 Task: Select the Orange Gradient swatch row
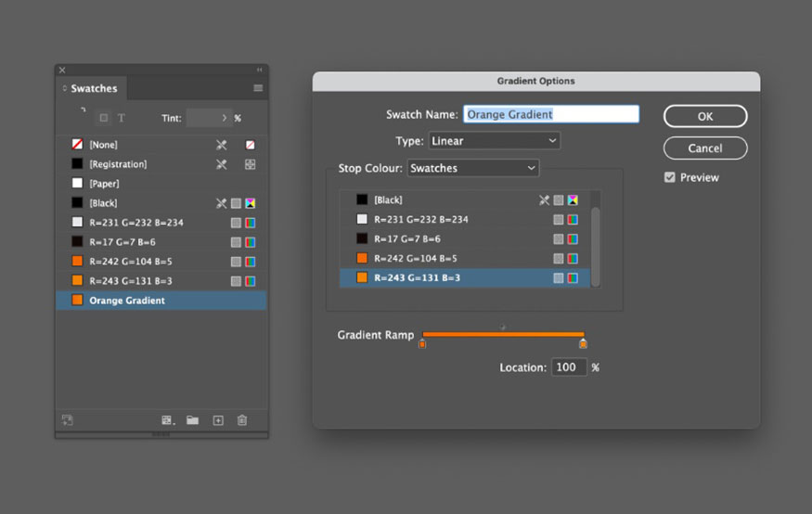tap(161, 301)
